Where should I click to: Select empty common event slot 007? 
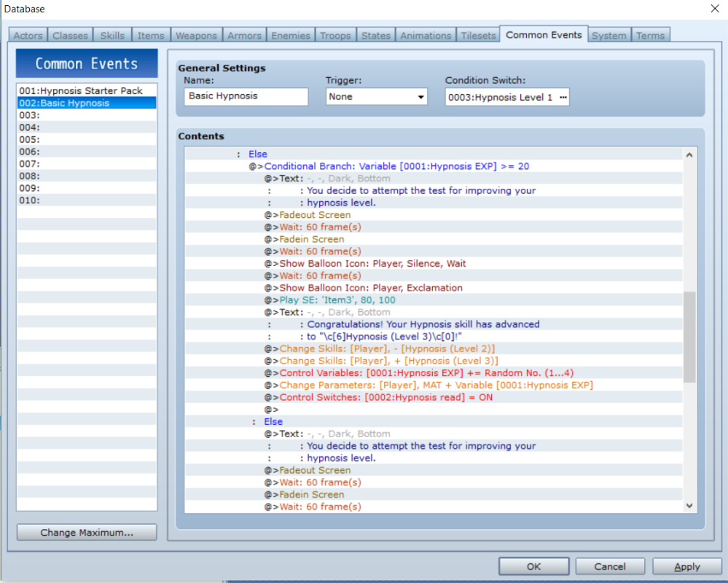click(87, 163)
